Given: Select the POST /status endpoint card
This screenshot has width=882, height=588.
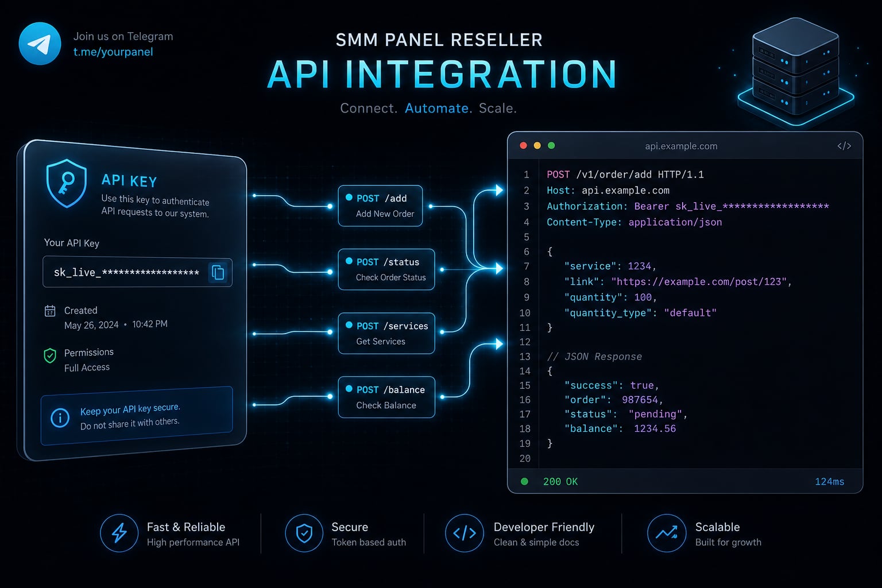Looking at the screenshot, I should coord(386,269).
